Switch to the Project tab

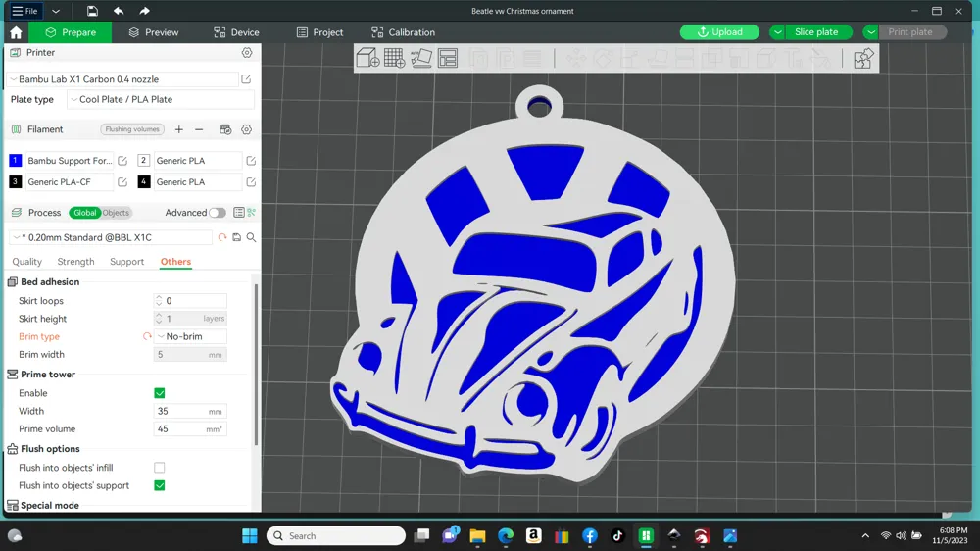320,32
